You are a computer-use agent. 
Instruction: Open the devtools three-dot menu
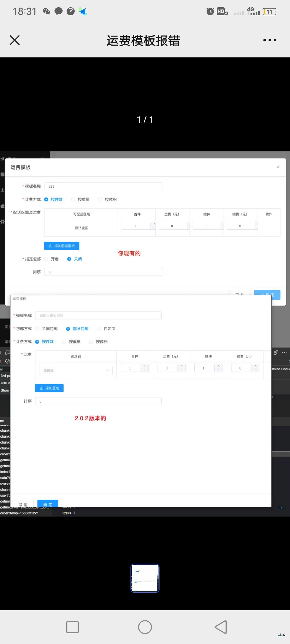(x=285, y=352)
